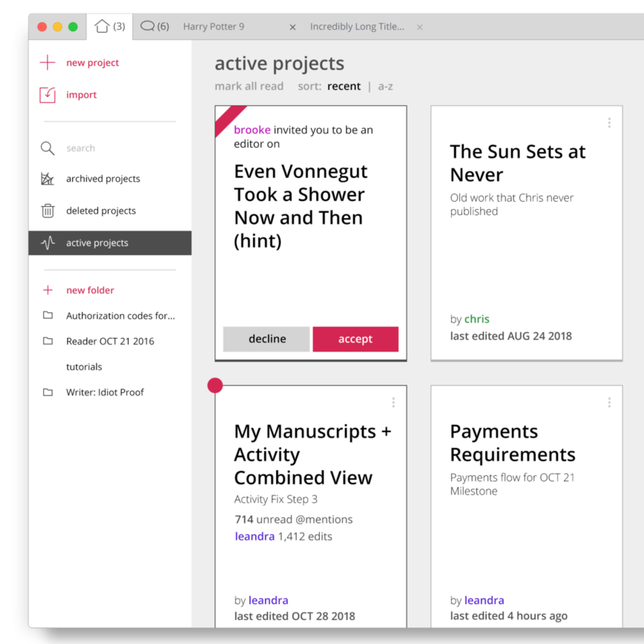Decline the editor invitation
The image size is (644, 644).
[x=267, y=339]
